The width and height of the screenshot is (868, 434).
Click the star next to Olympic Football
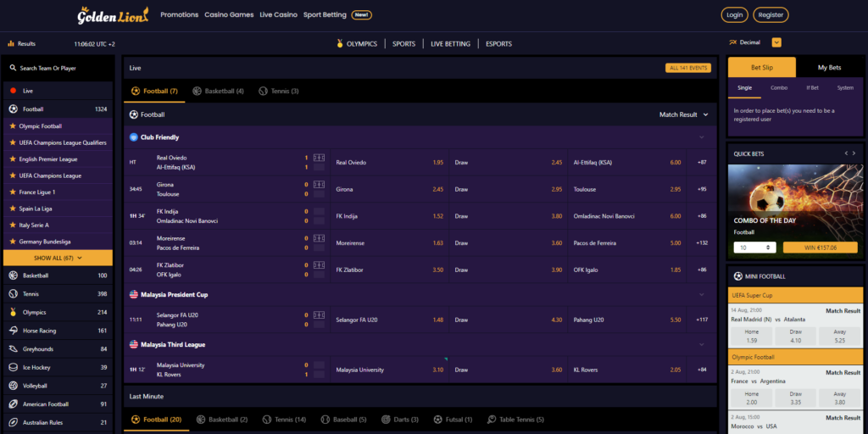(13, 125)
